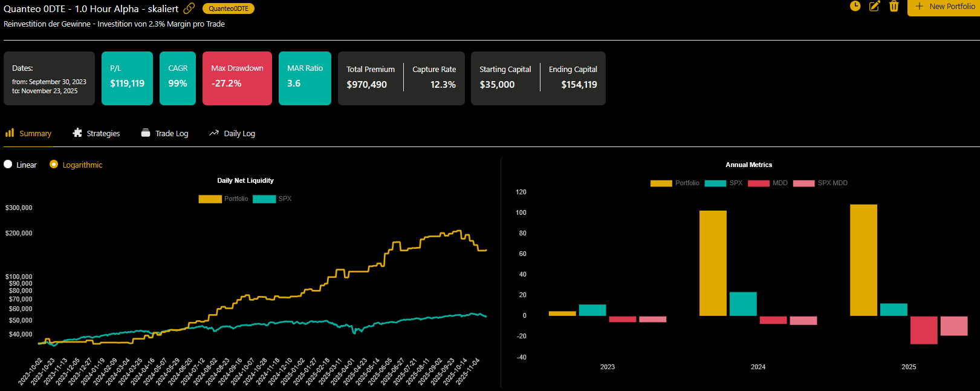
Task: Click the edit portfolio pencil icon
Action: tap(874, 6)
